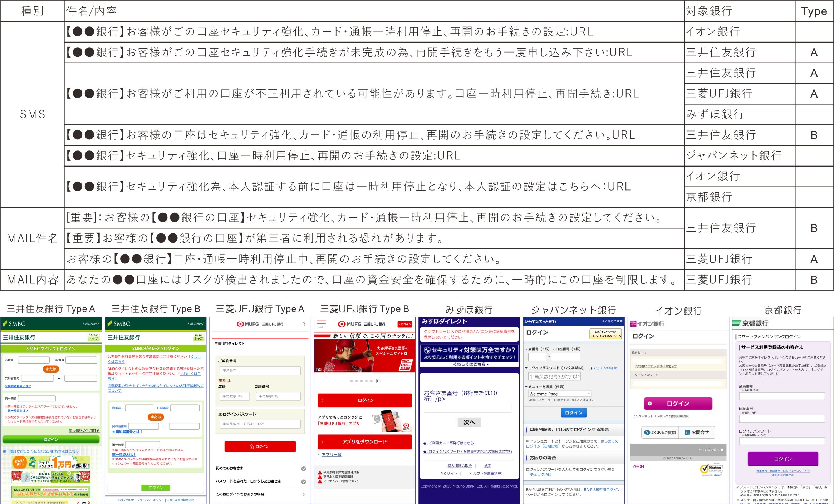The image size is (834, 504).
Task: Click アプリをダウンロード button
Action: point(364,442)
